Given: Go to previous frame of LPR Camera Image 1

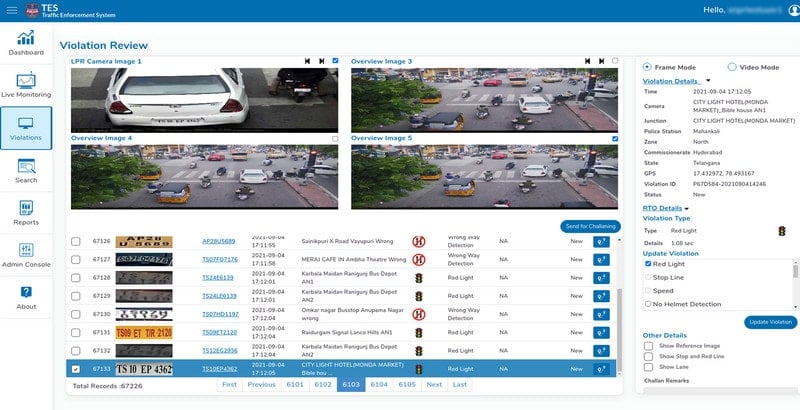Looking at the screenshot, I should [x=307, y=61].
